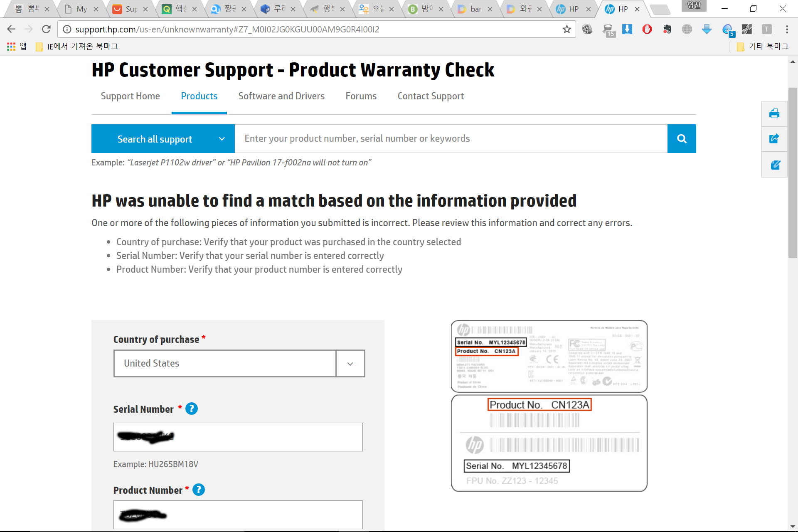This screenshot has width=798, height=532.
Task: Open the Forums link
Action: pos(361,96)
